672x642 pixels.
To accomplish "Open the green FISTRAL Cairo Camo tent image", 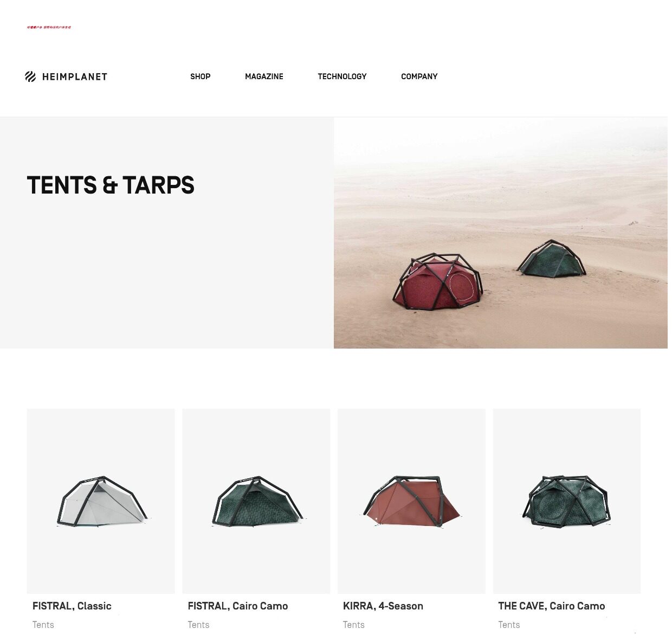I will pos(256,501).
